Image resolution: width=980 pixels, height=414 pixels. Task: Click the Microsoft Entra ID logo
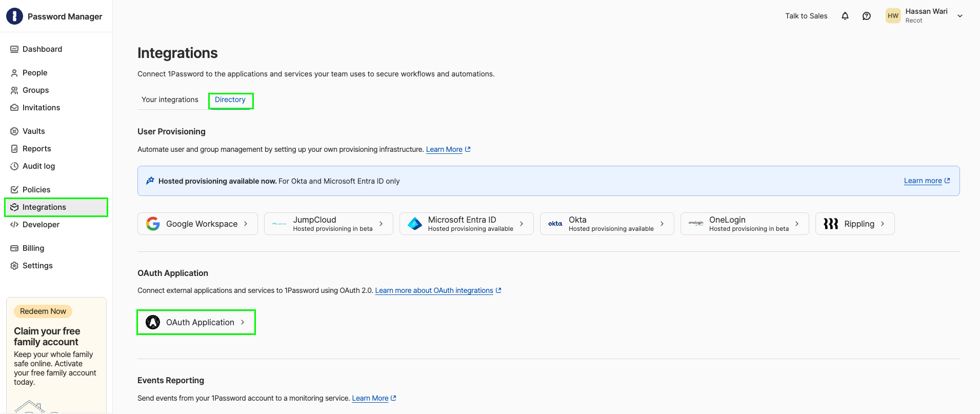pyautogui.click(x=415, y=224)
